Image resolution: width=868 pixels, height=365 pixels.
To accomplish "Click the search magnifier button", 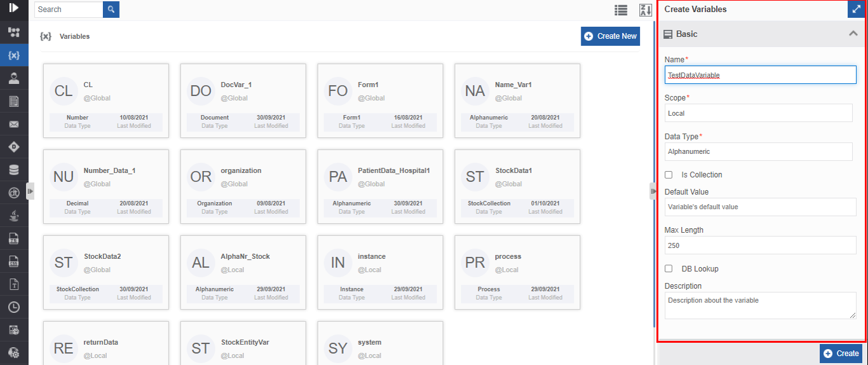I will pos(111,10).
